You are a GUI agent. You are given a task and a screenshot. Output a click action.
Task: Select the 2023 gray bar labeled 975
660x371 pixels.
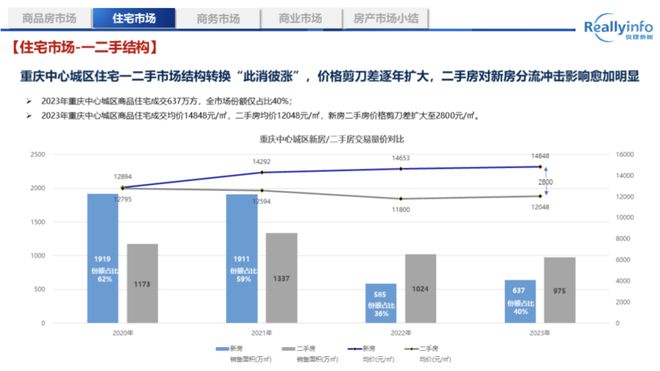559,290
